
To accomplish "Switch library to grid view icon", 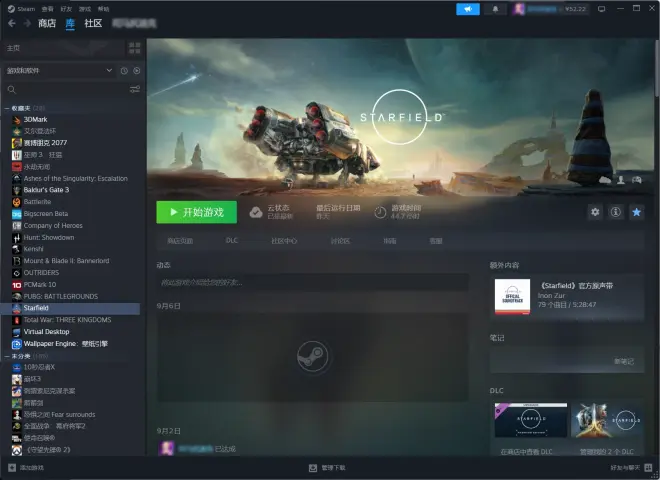I will pos(135,48).
